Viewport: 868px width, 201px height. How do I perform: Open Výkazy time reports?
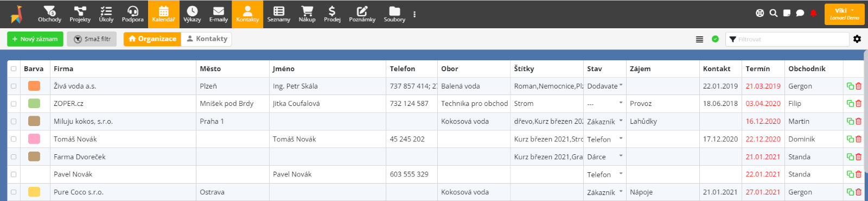coord(192,14)
